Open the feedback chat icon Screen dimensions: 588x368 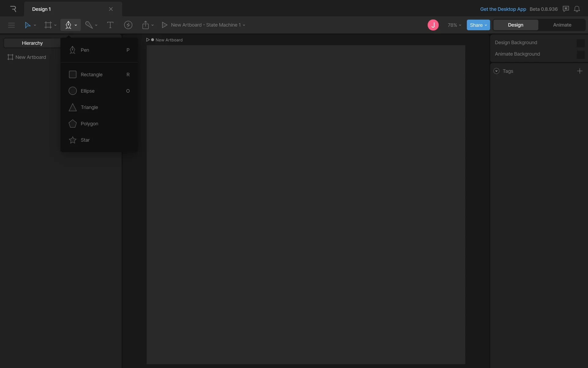(x=566, y=9)
